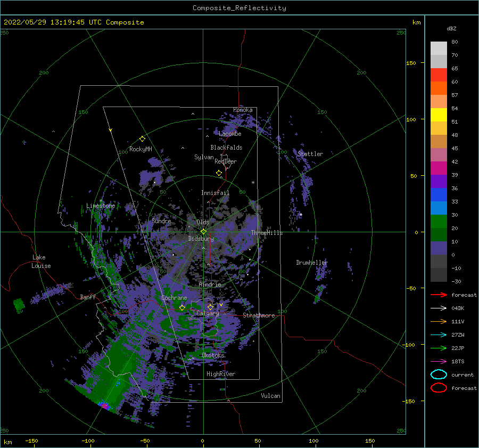Click the Airdrie city label

pos(210,284)
